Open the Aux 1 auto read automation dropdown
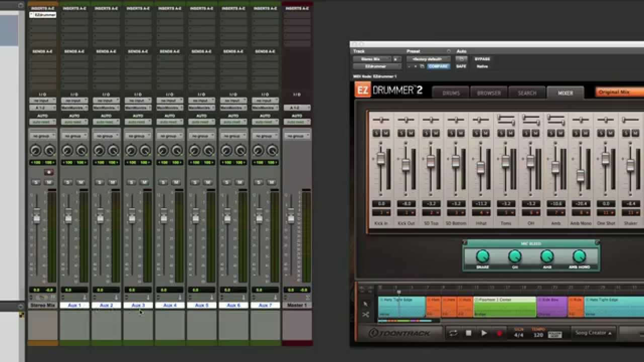The width and height of the screenshot is (644, 362). coord(74,122)
